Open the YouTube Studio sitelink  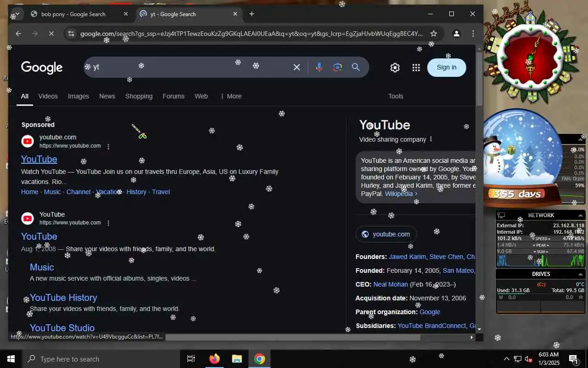tap(62, 328)
